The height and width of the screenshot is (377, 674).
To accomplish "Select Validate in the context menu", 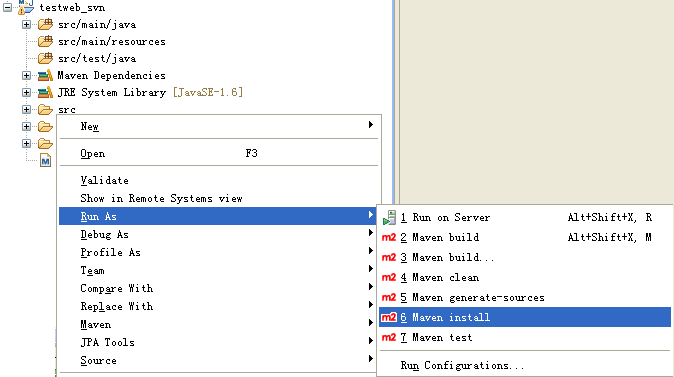I will 219,181.
